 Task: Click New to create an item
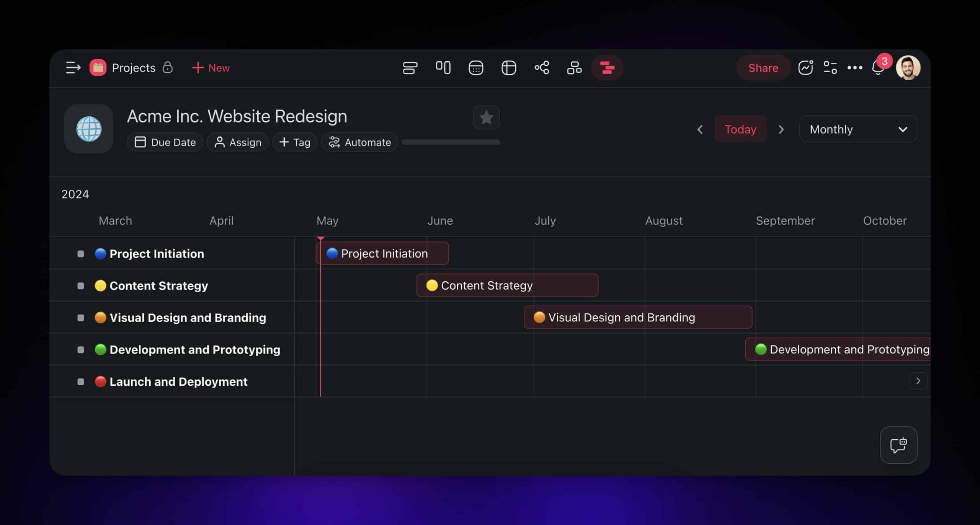point(211,68)
